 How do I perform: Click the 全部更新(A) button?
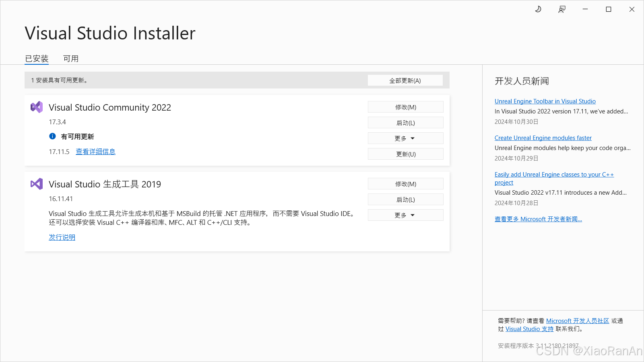click(405, 80)
